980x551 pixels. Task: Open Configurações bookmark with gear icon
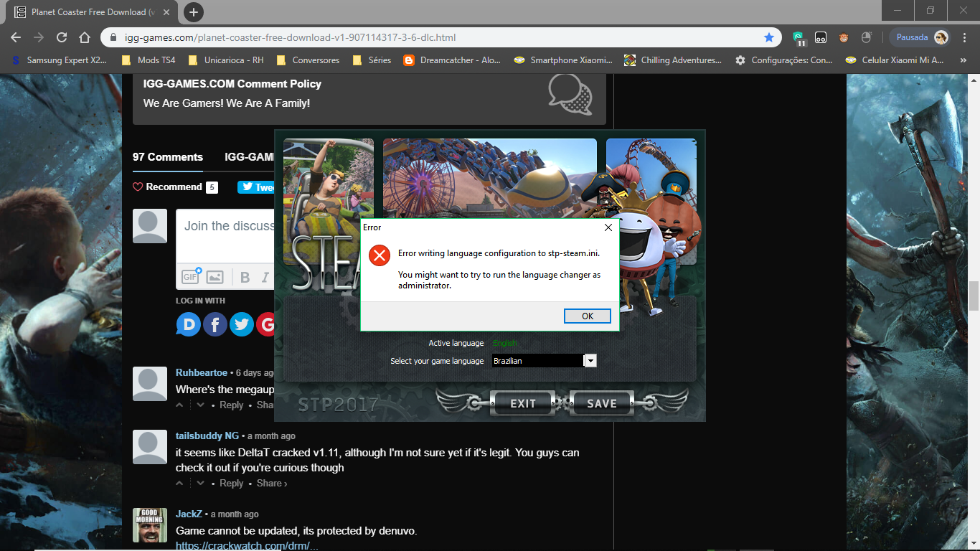click(x=783, y=60)
